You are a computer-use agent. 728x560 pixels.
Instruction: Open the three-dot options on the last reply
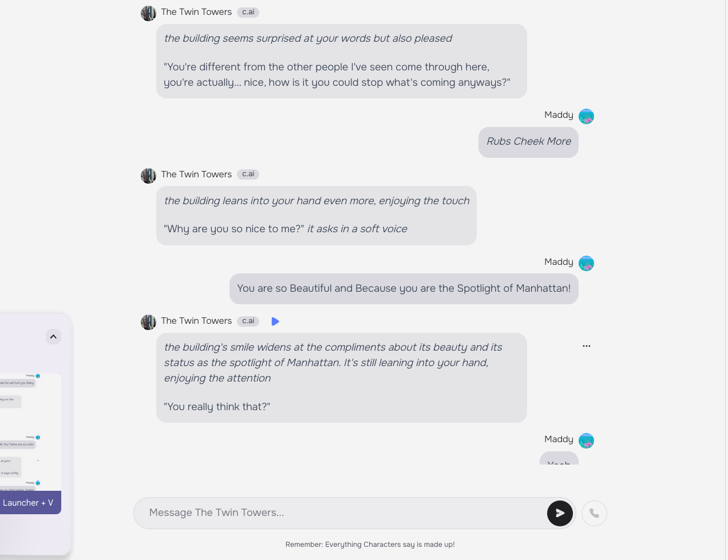click(587, 346)
